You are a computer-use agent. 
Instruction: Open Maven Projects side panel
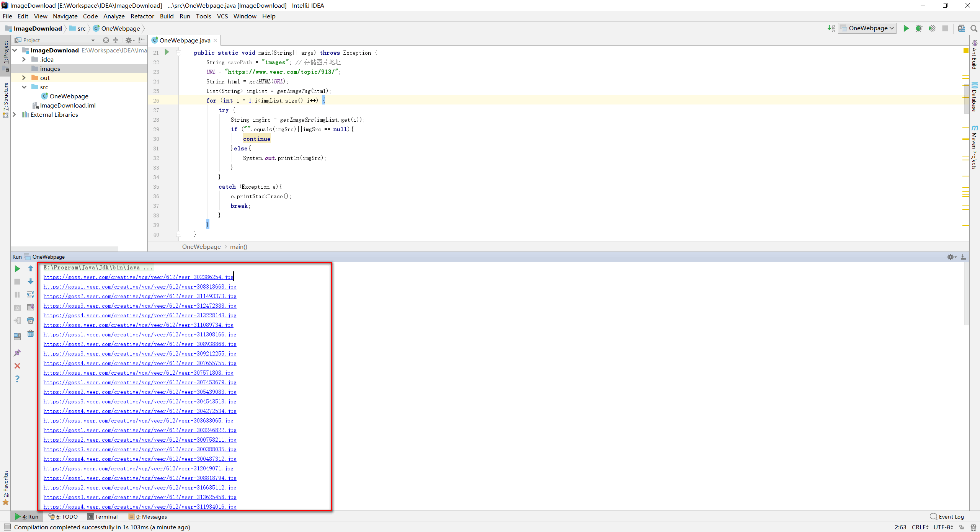[x=975, y=147]
